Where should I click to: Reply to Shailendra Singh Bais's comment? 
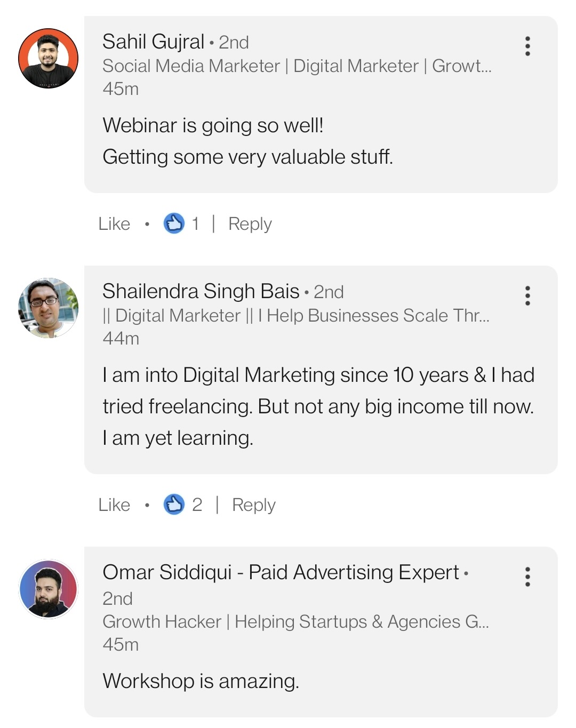click(253, 504)
